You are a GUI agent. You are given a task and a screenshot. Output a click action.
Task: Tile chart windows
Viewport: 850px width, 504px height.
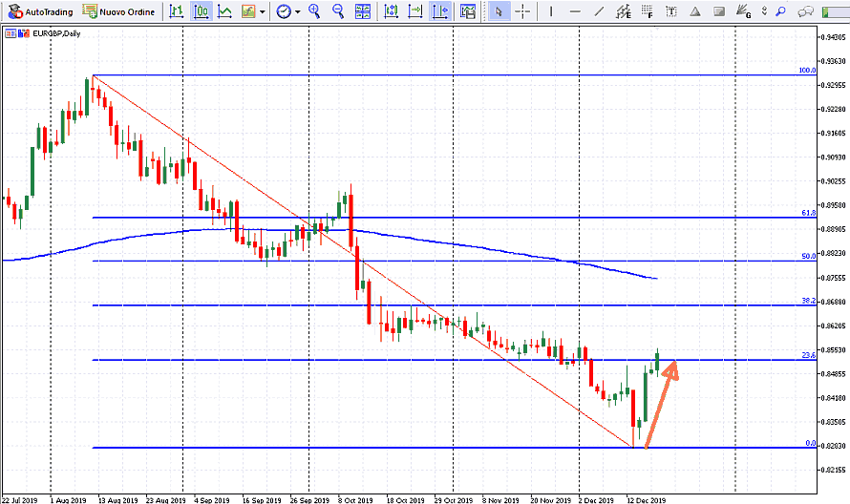(x=363, y=11)
